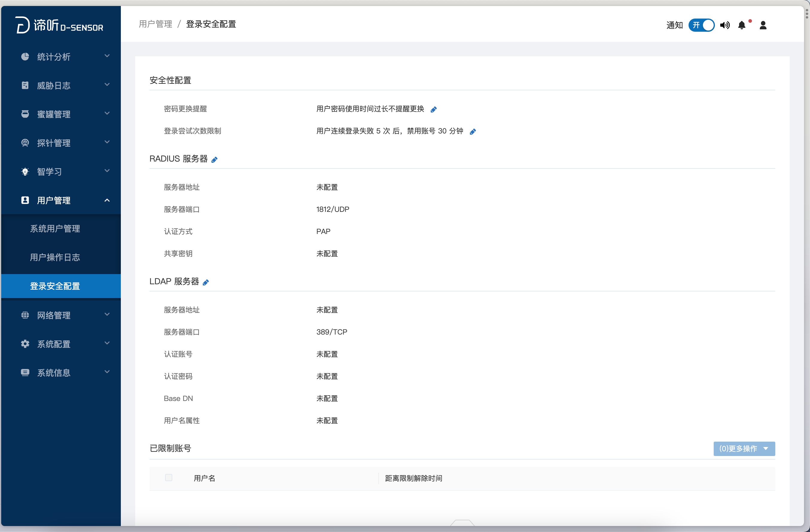Edit the password change reminder setting
Image resolution: width=810 pixels, height=532 pixels.
433,110
